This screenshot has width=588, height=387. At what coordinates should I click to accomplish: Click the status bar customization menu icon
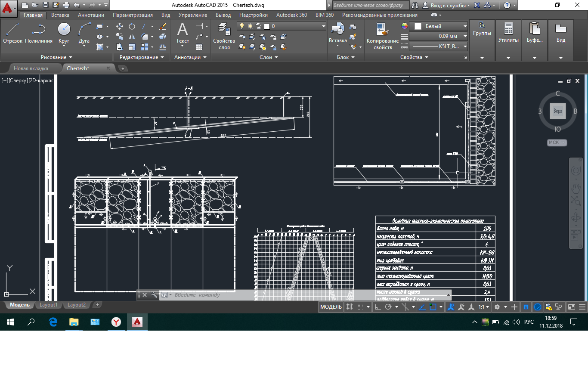[582, 307]
